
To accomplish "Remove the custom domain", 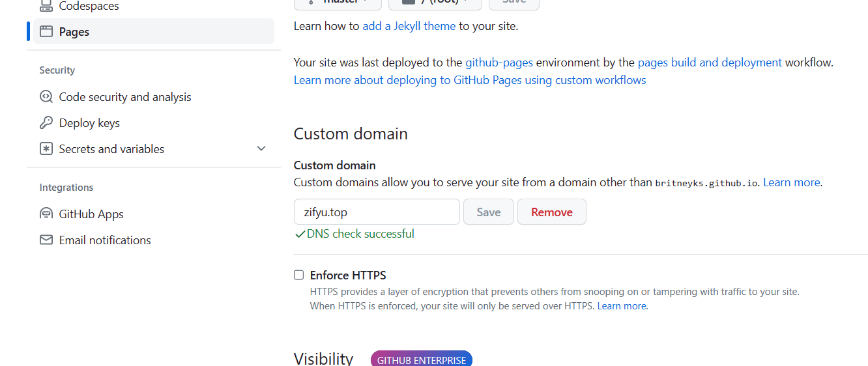I will pos(551,212).
